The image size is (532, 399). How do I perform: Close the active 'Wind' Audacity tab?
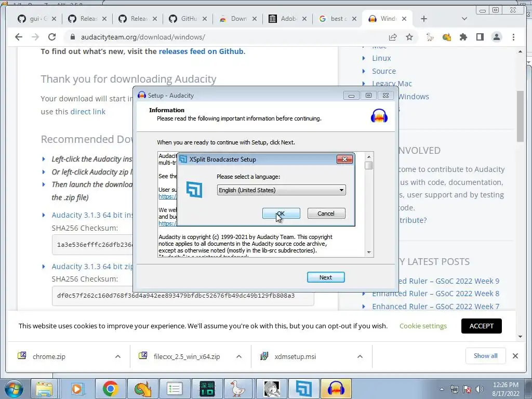click(x=404, y=19)
